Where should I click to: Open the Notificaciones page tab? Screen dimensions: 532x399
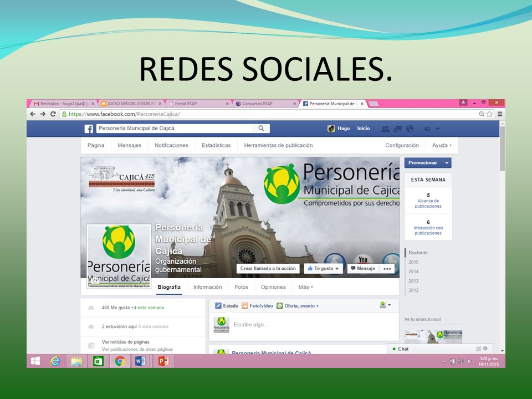pos(171,145)
